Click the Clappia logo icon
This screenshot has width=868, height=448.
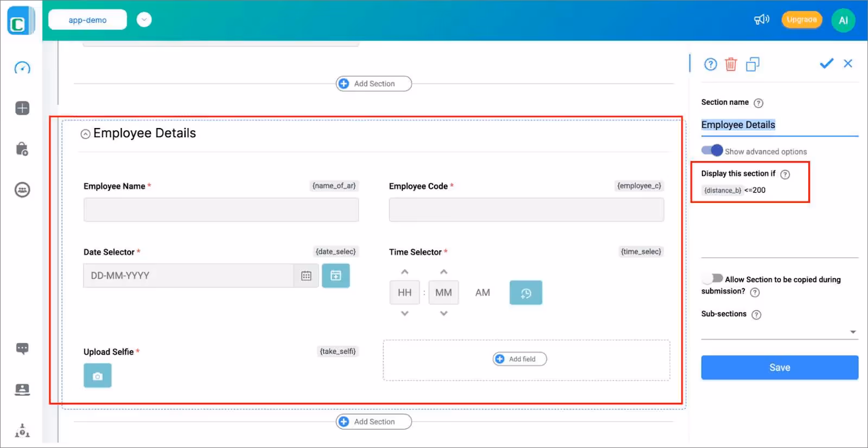pyautogui.click(x=21, y=21)
